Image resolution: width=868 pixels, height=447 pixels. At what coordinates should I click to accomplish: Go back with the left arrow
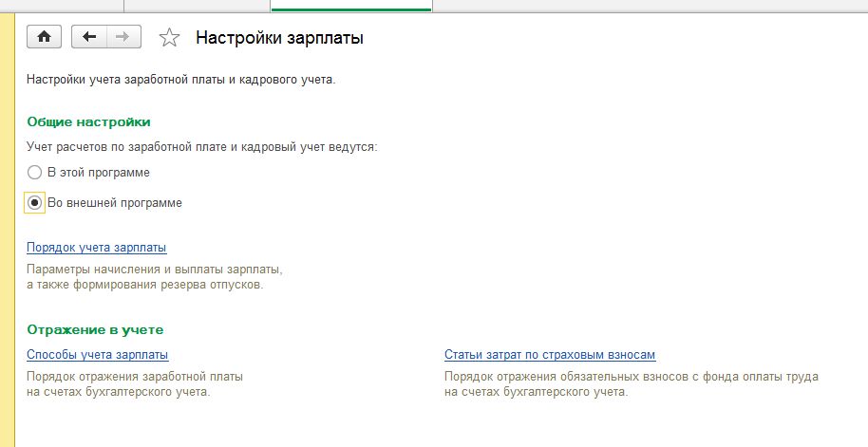pyautogui.click(x=90, y=37)
